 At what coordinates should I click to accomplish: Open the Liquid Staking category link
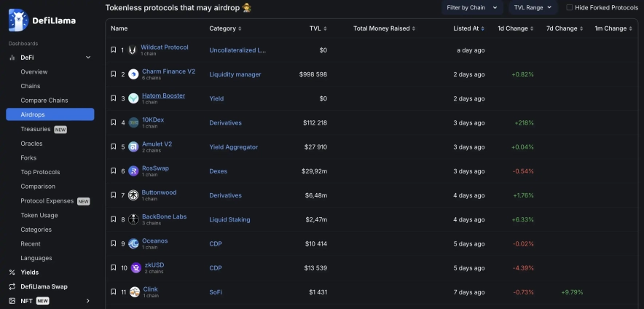[229, 219]
